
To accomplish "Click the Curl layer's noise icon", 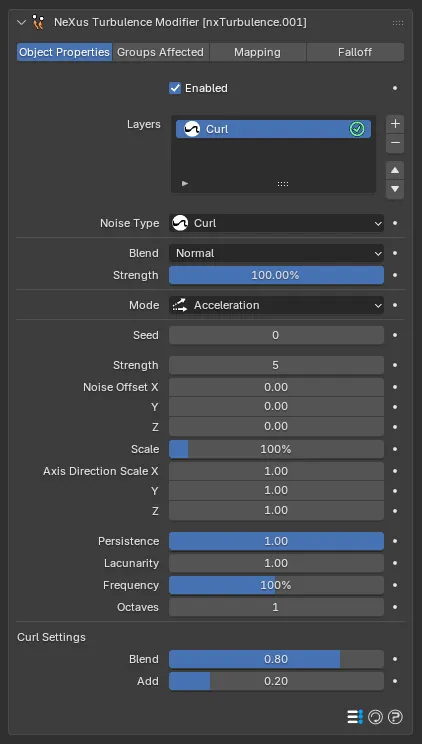I will 192,129.
